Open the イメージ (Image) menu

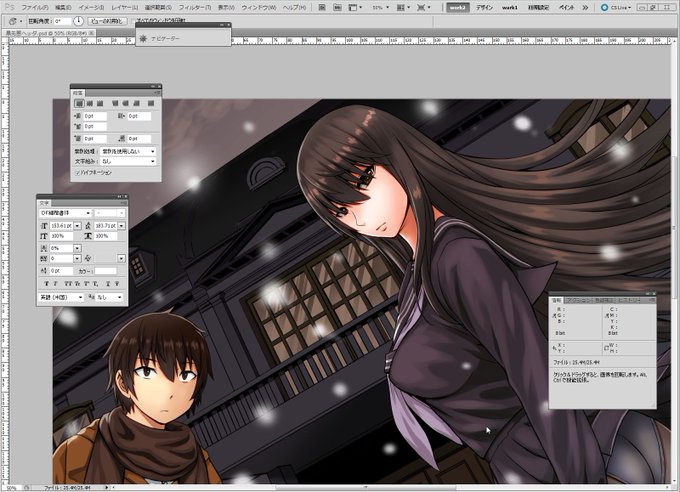coord(91,7)
